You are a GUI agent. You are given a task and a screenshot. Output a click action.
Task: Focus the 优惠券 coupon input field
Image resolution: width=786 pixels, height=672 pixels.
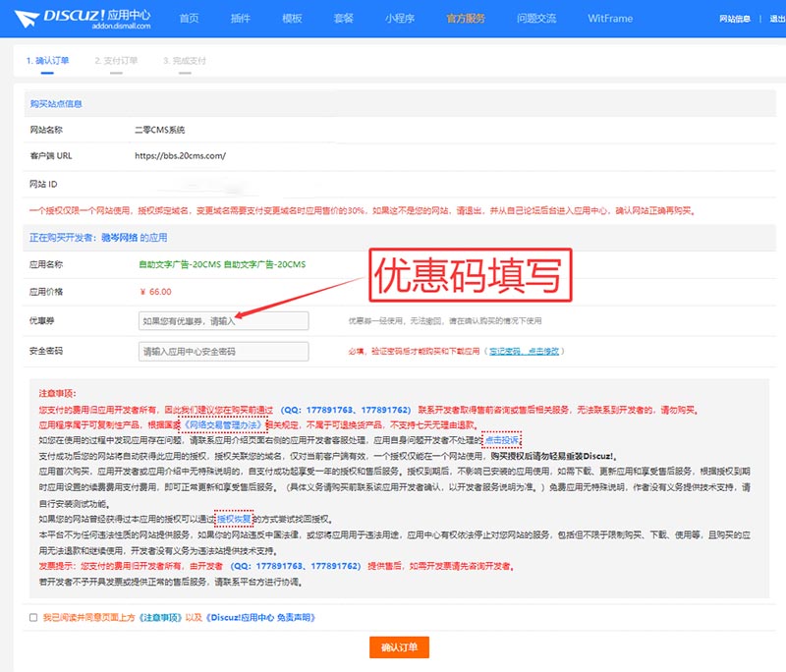click(x=224, y=320)
